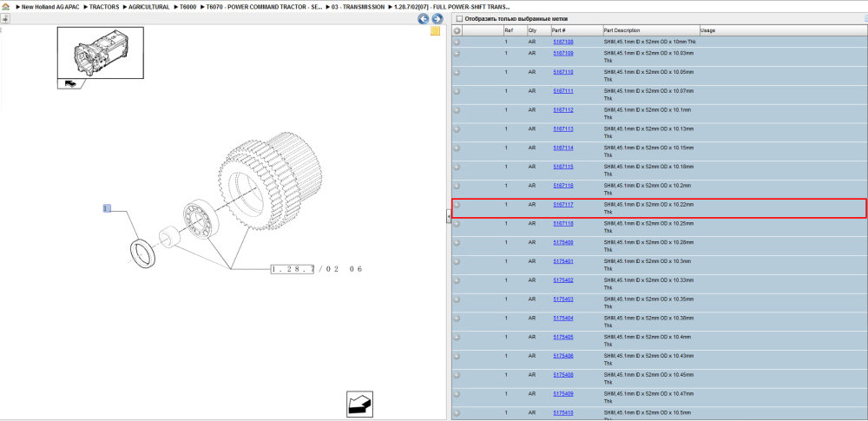Click the pin panel icon below home
Screen dimensions: 868x421
pyautogui.click(x=5, y=19)
